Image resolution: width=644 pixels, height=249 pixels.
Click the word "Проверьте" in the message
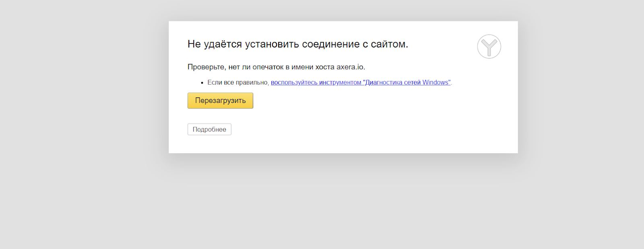[206, 67]
